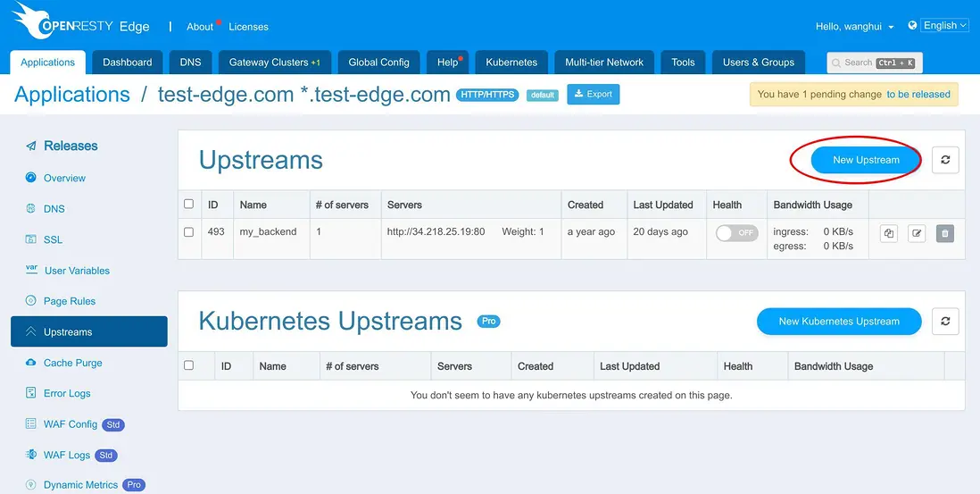The image size is (980, 494).
Task: Open the Help tab
Action: (x=447, y=62)
